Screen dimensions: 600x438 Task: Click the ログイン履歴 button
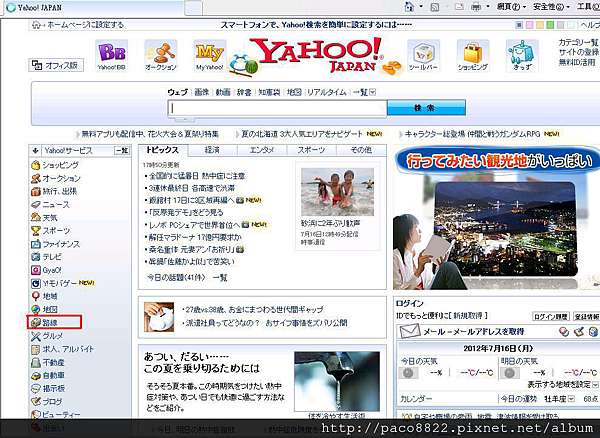(551, 316)
